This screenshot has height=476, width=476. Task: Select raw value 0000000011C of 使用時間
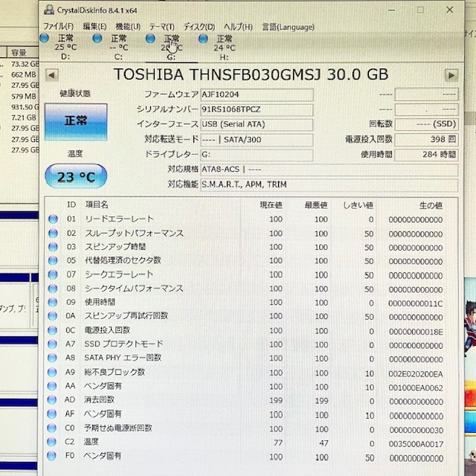[416, 303]
